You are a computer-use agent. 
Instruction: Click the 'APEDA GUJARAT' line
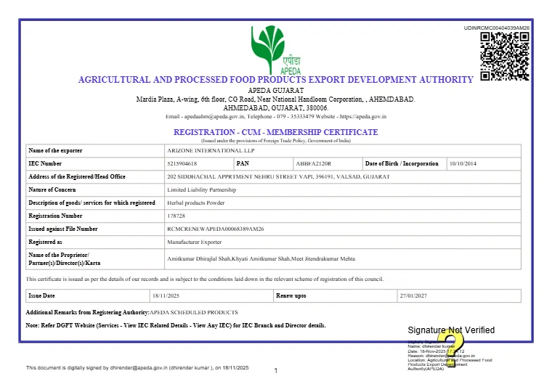click(x=276, y=91)
